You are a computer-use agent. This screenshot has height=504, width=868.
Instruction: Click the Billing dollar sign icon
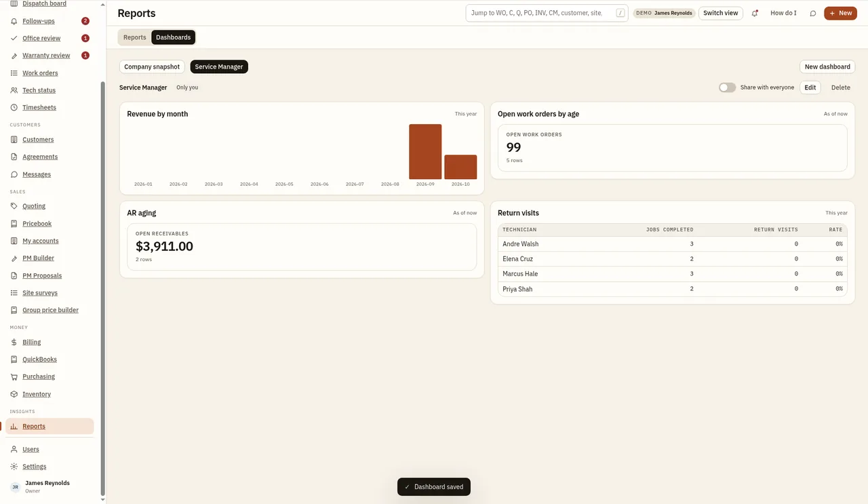tap(14, 342)
